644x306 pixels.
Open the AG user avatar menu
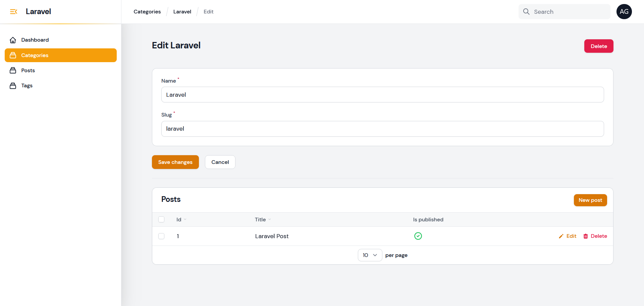(x=624, y=12)
